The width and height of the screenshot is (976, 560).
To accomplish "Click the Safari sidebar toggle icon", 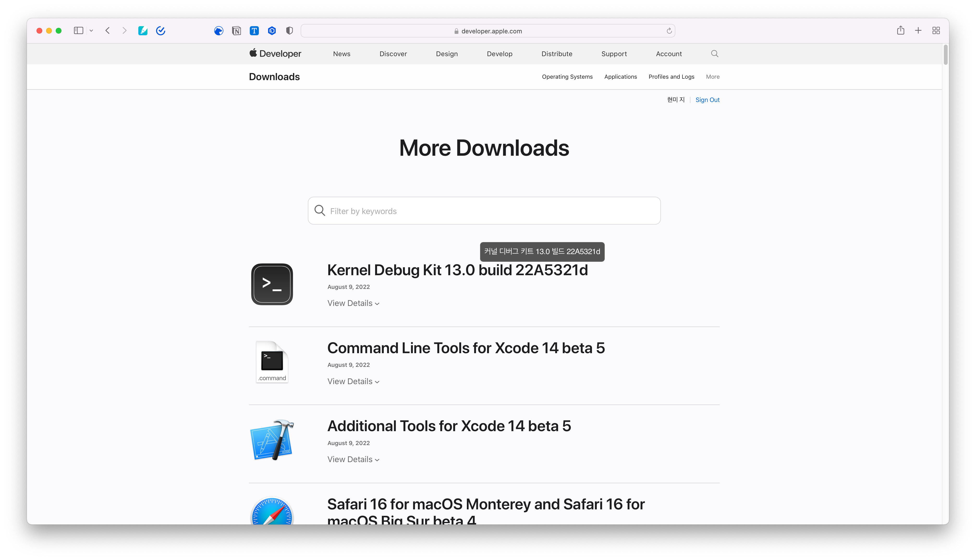I will (79, 31).
